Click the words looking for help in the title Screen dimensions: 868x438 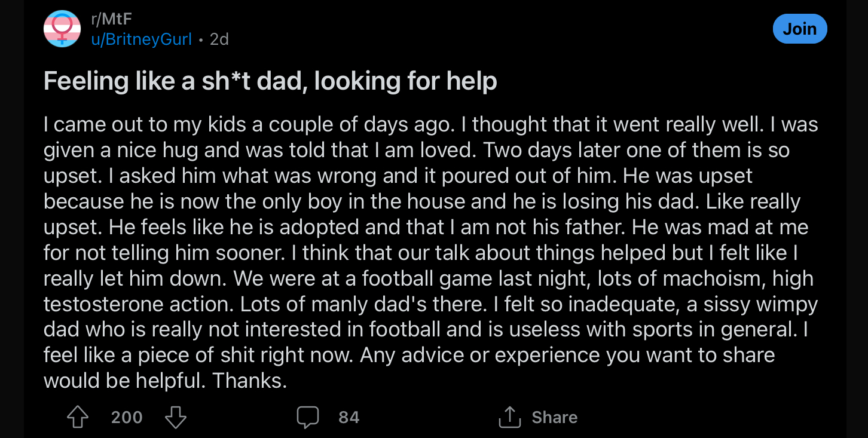tap(405, 81)
